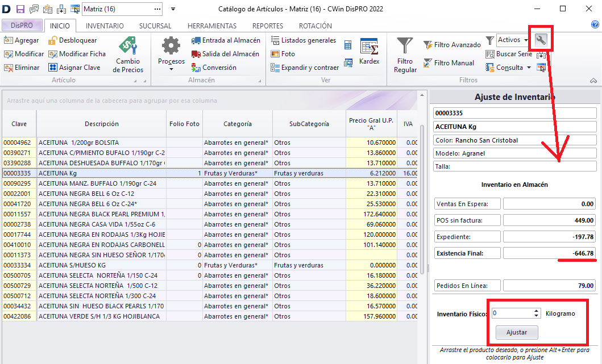Image resolution: width=602 pixels, height=364 pixels.
Task: Click the Agregar article icon
Action: [x=9, y=40]
